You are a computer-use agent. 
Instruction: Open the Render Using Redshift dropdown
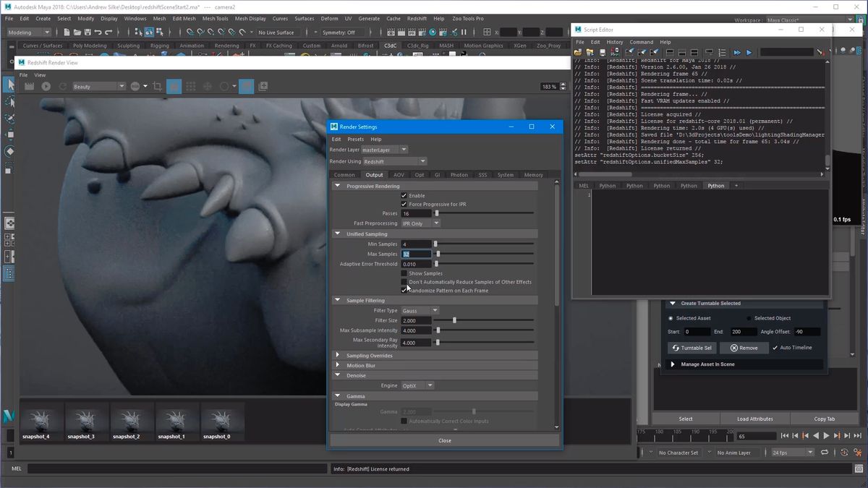(x=395, y=161)
